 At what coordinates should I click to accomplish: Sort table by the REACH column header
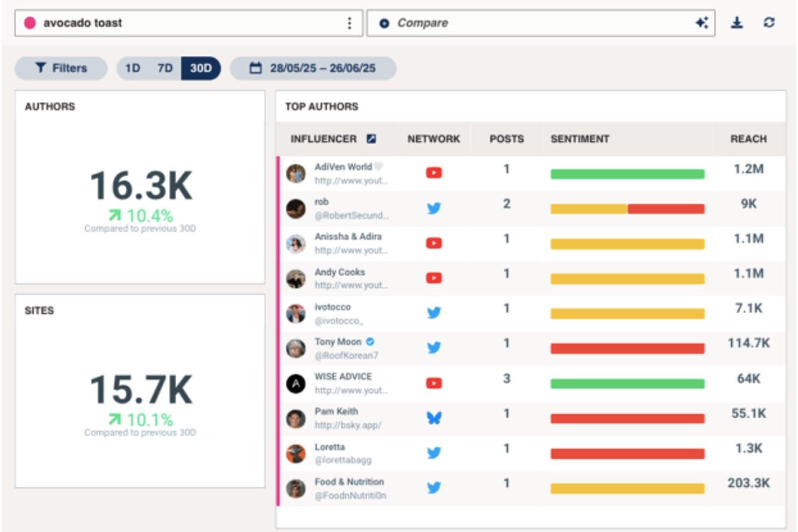[x=748, y=139]
